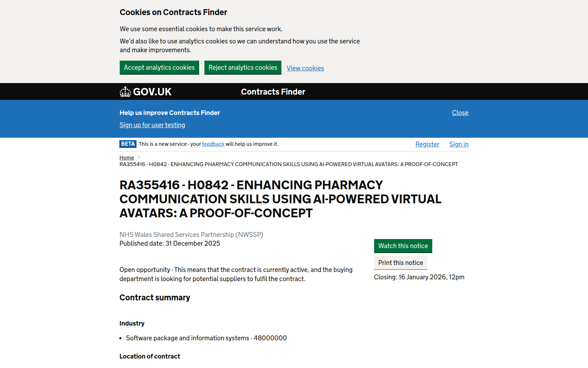This screenshot has height=368, width=588.
Task: Click the BETA phase tag
Action: pyautogui.click(x=128, y=144)
